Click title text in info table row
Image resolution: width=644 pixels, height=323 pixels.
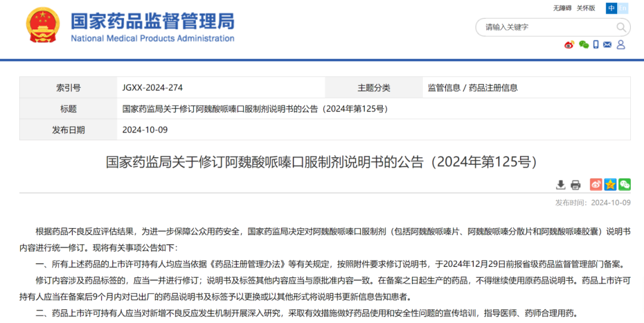(x=255, y=109)
